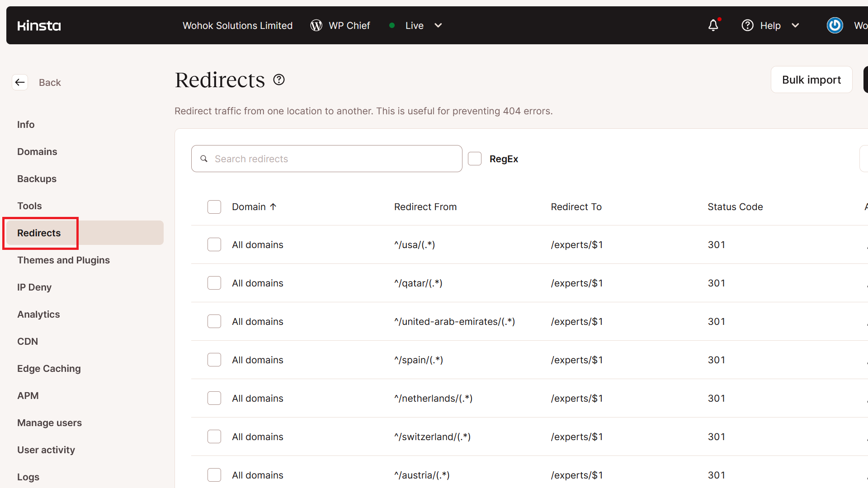Click the ^/qatar/(.*) redirect from value
The height and width of the screenshot is (488, 868).
point(418,283)
